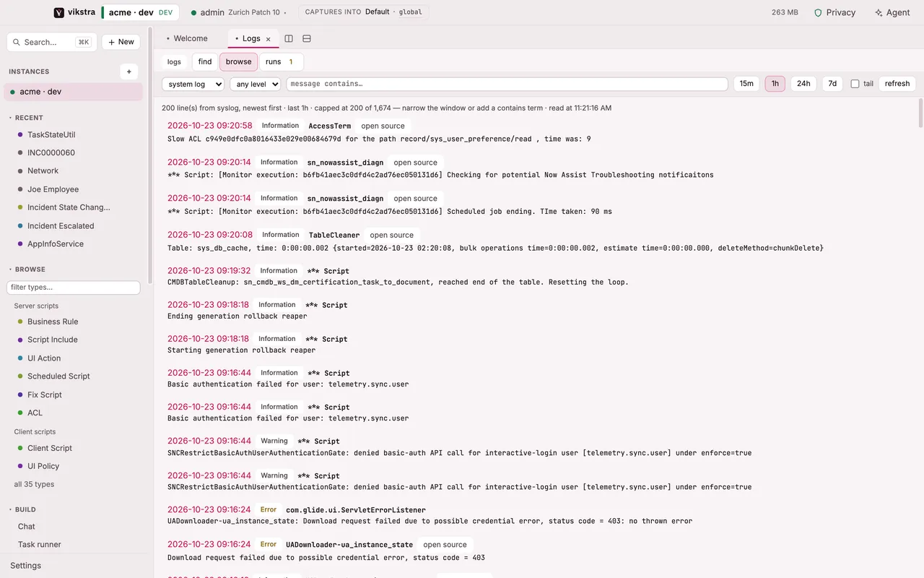Browse Scheduled Script type
The image size is (924, 578).
click(x=58, y=376)
